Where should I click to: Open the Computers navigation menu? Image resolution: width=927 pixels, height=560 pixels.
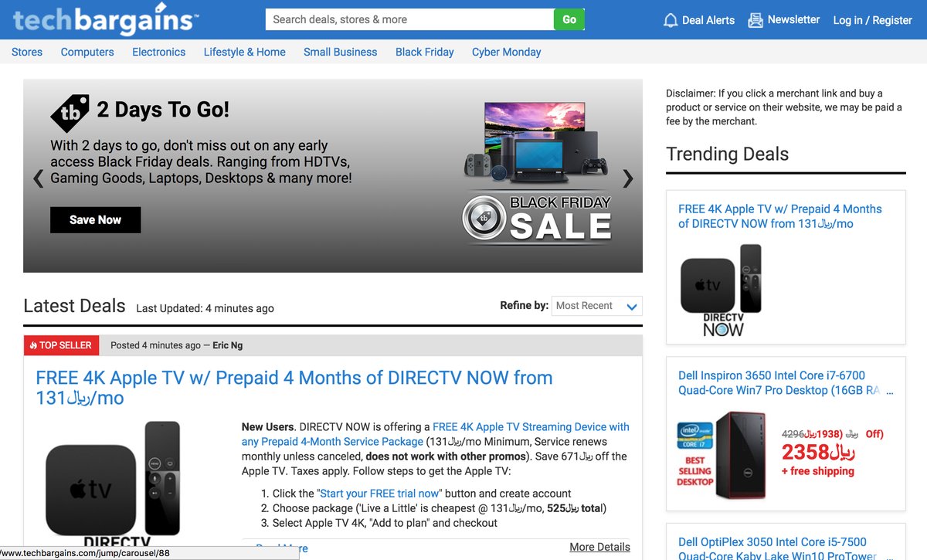pos(87,52)
